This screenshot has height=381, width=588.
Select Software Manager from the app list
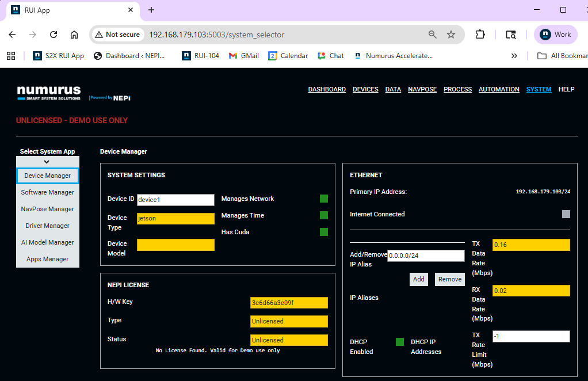48,192
